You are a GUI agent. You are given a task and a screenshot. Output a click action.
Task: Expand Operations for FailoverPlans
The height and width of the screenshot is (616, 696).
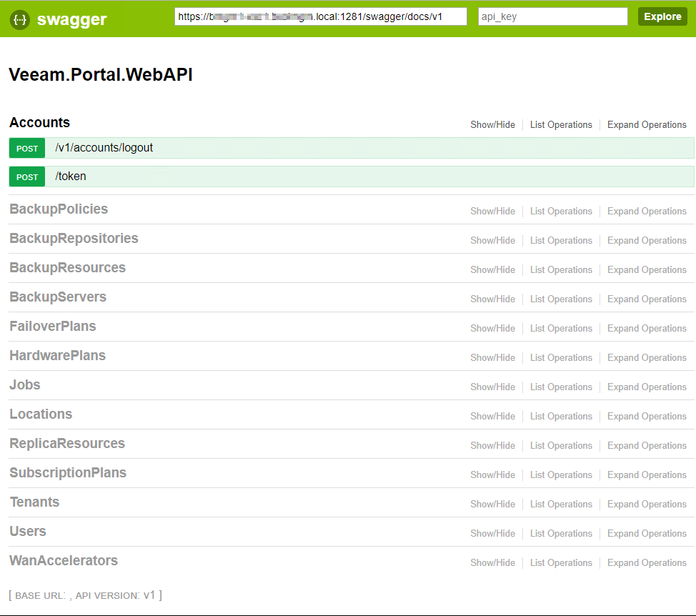pyautogui.click(x=647, y=329)
